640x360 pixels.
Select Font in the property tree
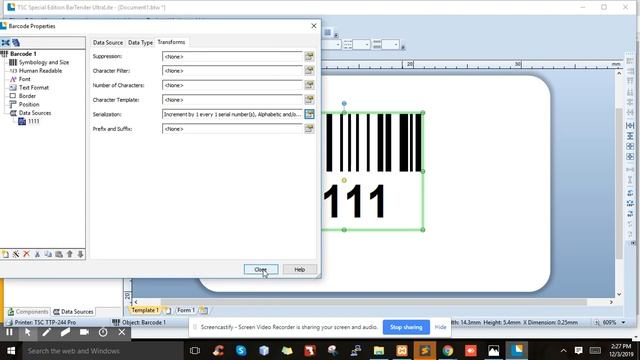pos(24,79)
